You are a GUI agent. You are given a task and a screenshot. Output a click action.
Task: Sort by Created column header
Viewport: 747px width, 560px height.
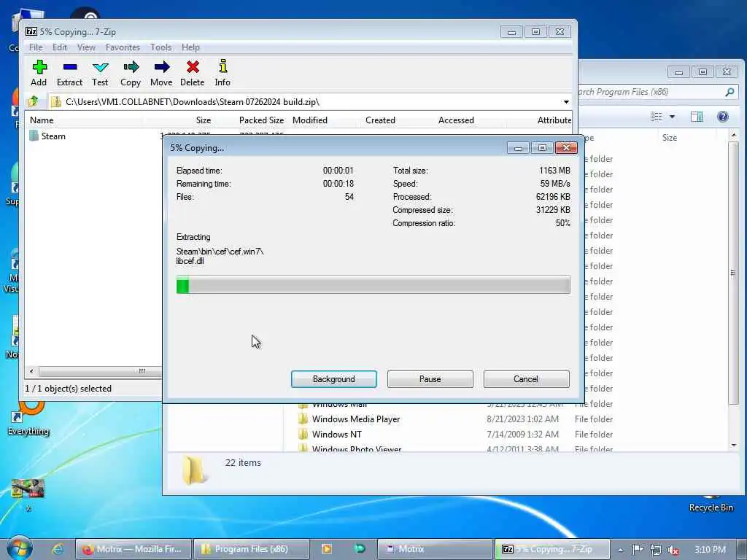pyautogui.click(x=380, y=120)
